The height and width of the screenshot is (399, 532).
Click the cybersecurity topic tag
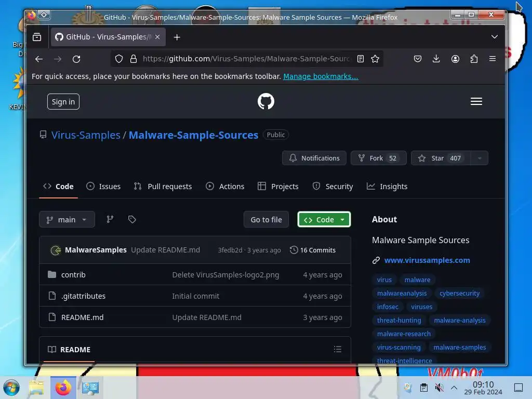pyautogui.click(x=460, y=294)
